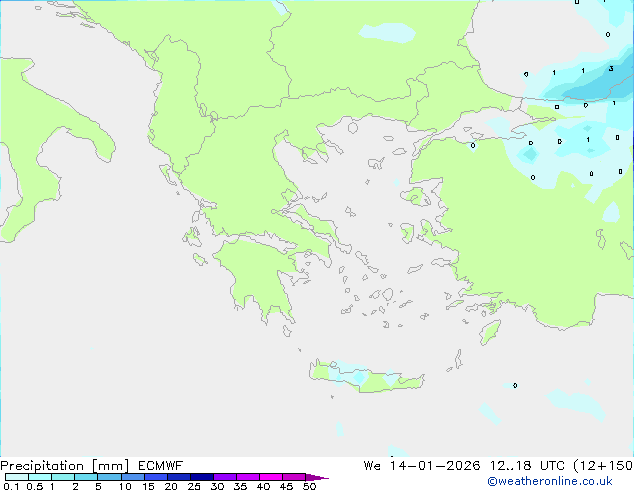Pick the 2 mm turquoise legend swatch
The width and height of the screenshot is (634, 490).
point(86,477)
